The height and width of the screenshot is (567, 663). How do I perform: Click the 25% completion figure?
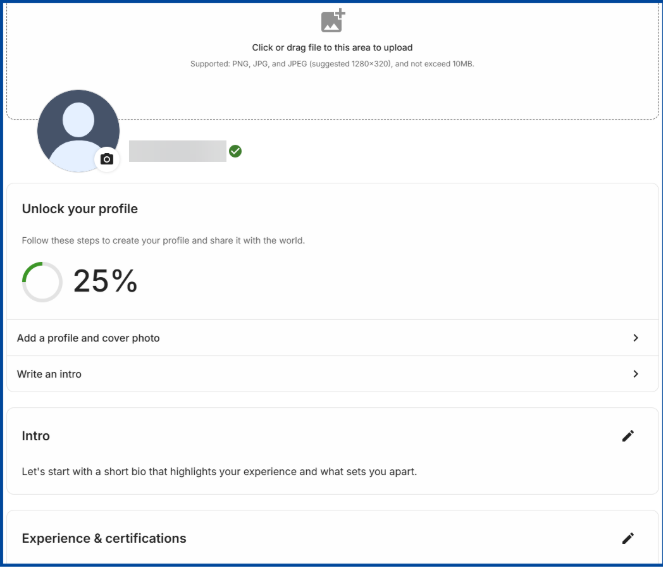click(x=105, y=282)
